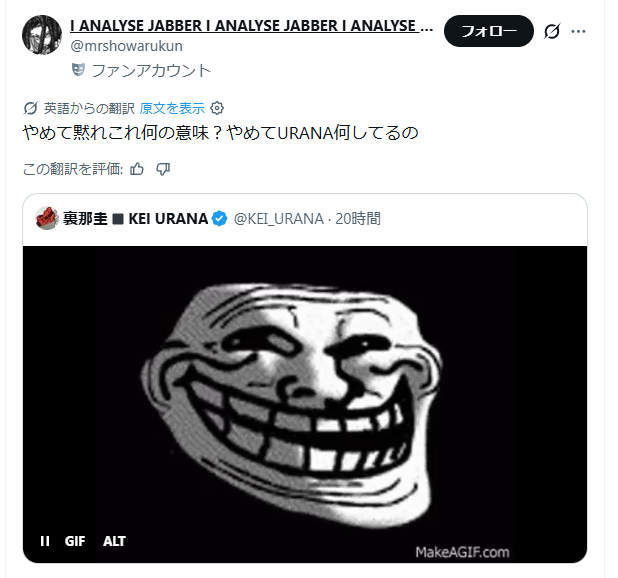Open the @KEI_URANA handle in quoted post
The image size is (618, 578).
(279, 219)
